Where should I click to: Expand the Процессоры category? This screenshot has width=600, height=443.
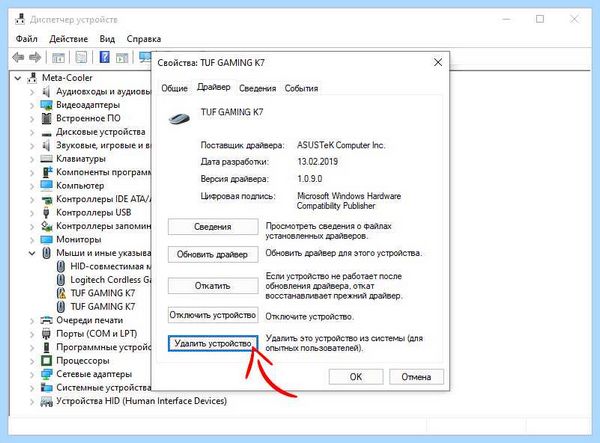click(x=32, y=361)
